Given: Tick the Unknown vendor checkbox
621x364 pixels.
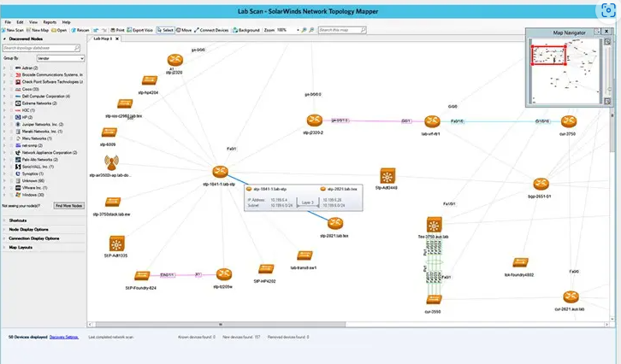Looking at the screenshot, I should (x=11, y=181).
